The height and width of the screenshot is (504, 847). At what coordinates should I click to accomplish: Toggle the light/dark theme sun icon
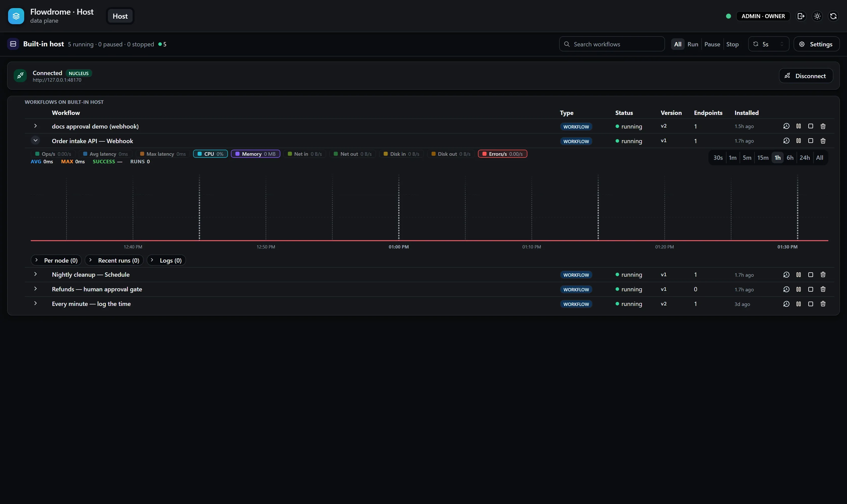(817, 16)
